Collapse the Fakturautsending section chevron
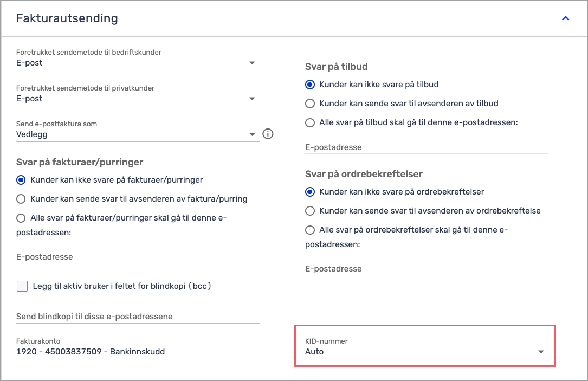Screen dimensions: 588x381 [x=565, y=18]
